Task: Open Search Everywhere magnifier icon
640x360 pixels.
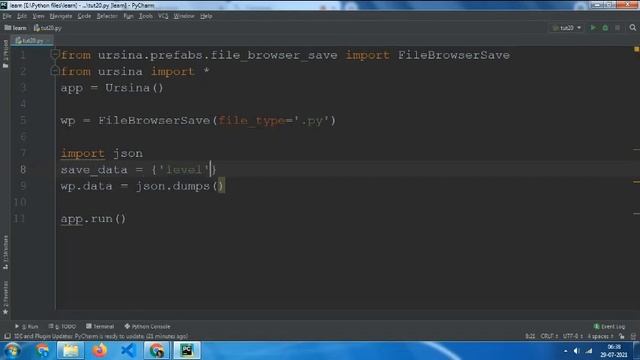Action: click(633, 28)
